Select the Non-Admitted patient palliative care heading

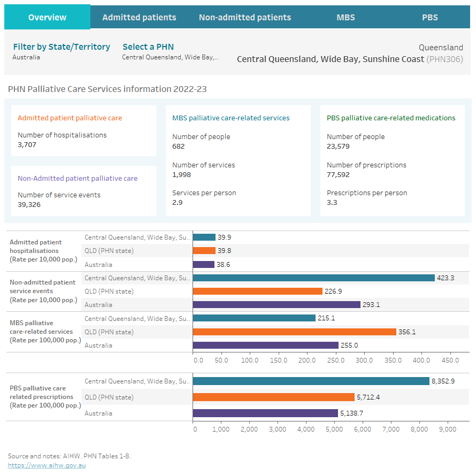click(x=78, y=179)
